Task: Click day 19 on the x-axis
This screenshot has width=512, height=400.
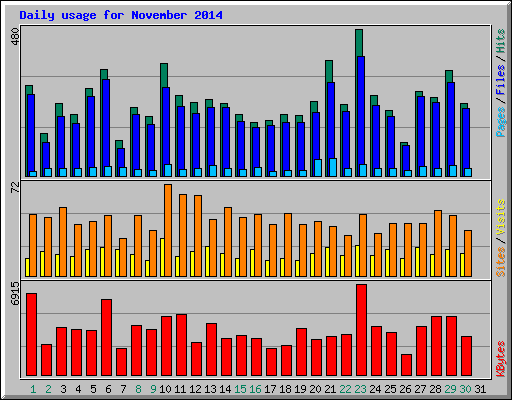Action: pos(300,389)
